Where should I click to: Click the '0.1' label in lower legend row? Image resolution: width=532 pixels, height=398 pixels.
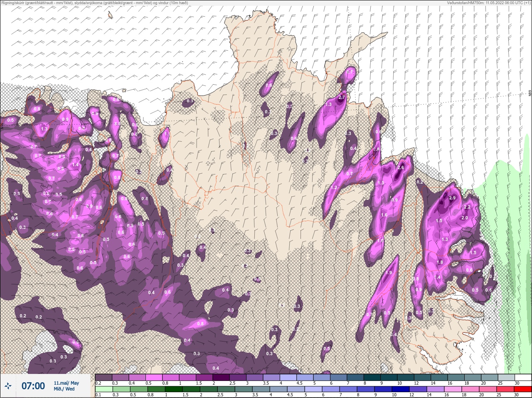coord(98,395)
